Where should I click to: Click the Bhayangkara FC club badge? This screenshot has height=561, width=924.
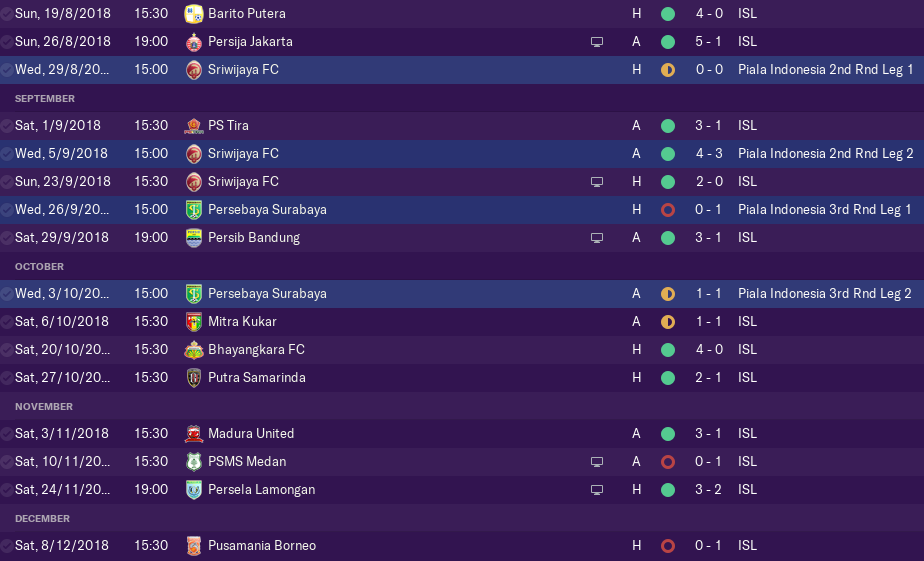pyautogui.click(x=194, y=350)
